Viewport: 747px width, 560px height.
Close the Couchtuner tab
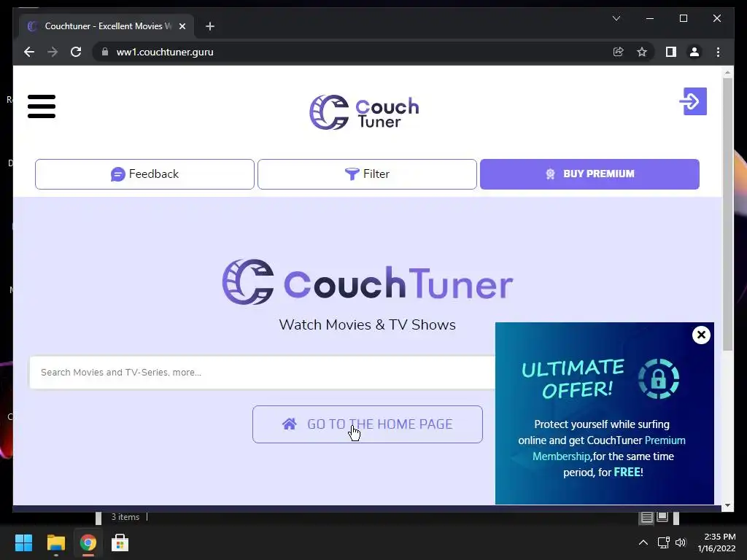tap(182, 26)
